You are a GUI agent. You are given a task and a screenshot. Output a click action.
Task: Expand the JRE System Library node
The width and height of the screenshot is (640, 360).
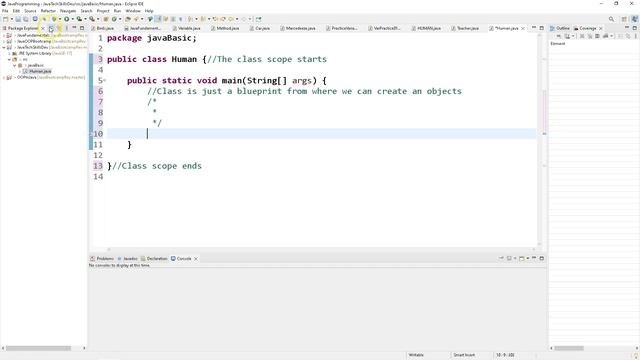pos(9,53)
